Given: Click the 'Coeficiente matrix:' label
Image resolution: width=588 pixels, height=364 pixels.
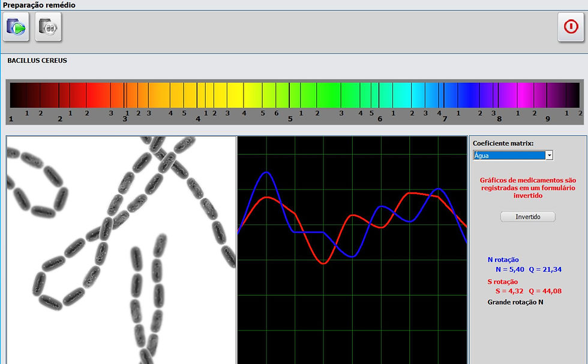Looking at the screenshot, I should 503,143.
